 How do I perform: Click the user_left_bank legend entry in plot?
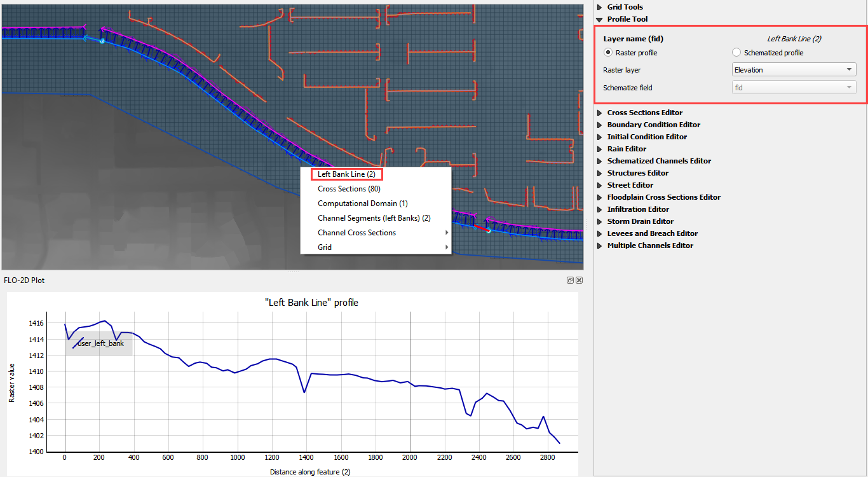click(100, 343)
